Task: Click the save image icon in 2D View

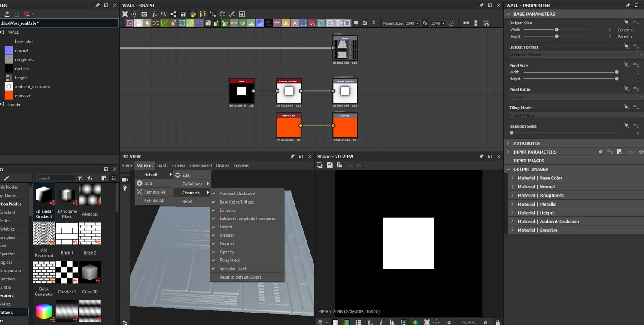Action: (330, 165)
